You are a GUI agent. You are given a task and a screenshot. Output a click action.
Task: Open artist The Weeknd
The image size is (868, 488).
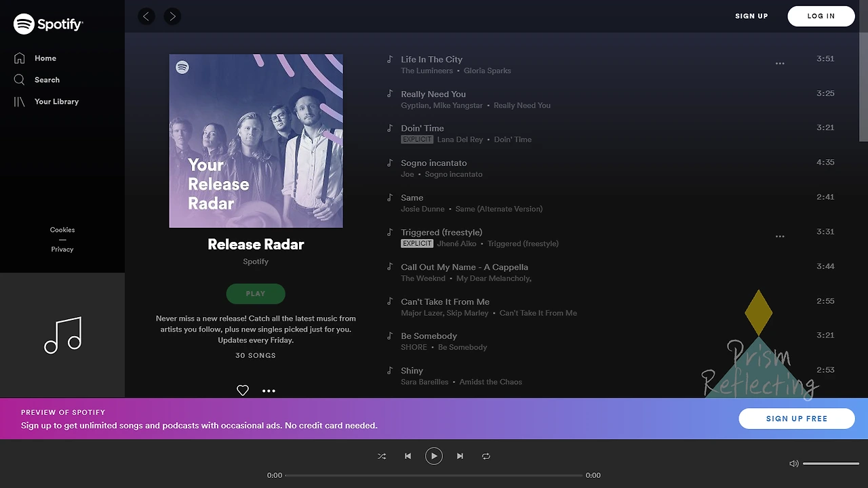tap(423, 279)
